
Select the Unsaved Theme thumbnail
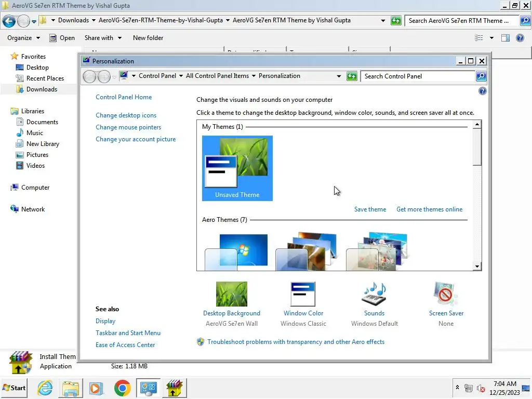pyautogui.click(x=237, y=168)
